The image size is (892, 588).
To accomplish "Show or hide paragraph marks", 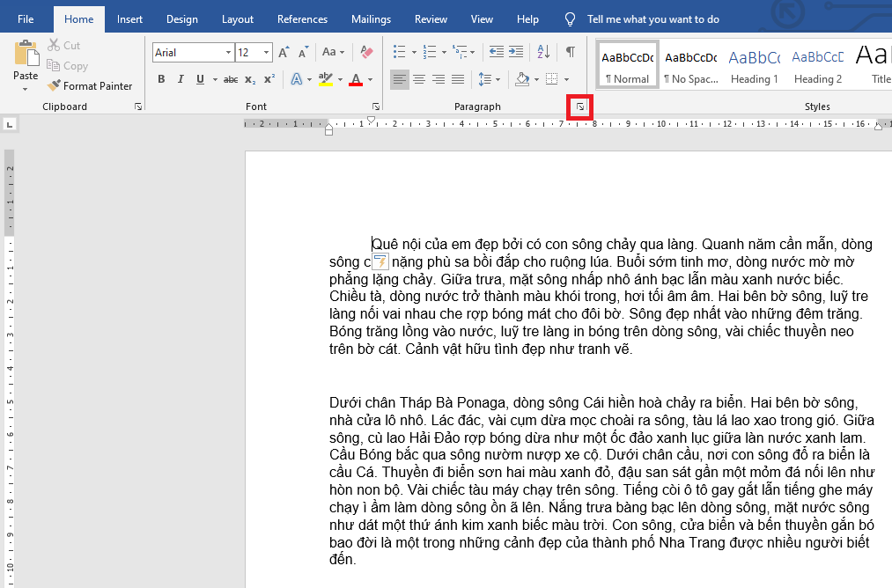I will click(x=571, y=53).
